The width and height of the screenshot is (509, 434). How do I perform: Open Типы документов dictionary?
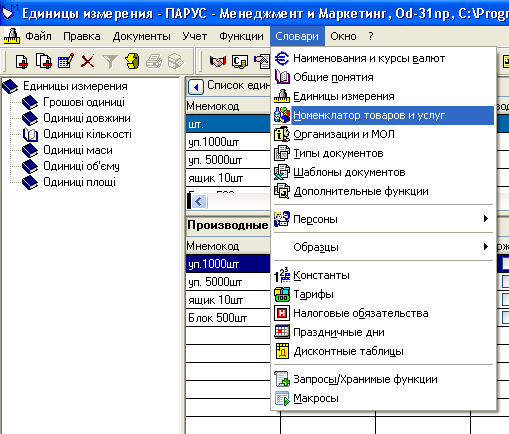point(383,153)
